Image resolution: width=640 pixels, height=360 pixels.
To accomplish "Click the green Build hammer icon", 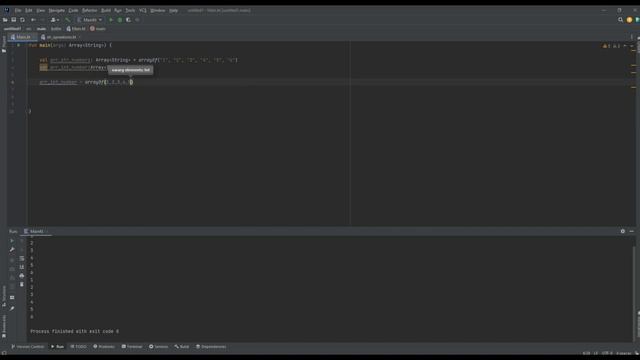I will coord(67,20).
